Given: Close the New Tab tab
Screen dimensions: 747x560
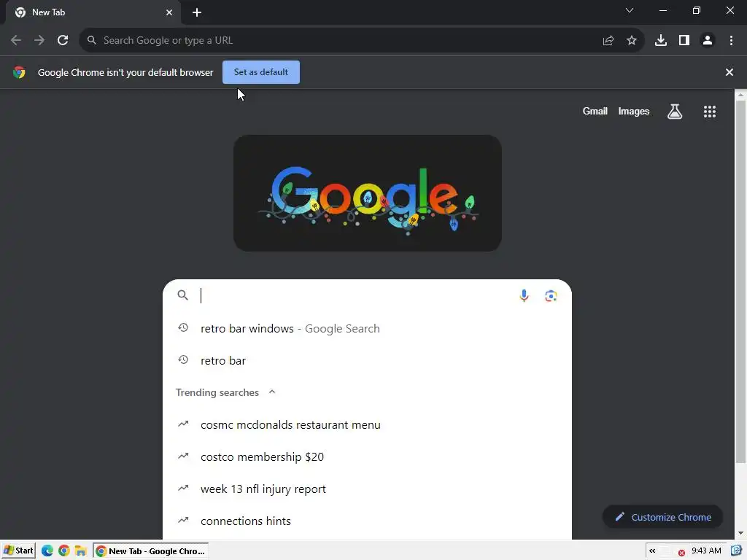Looking at the screenshot, I should click(169, 13).
